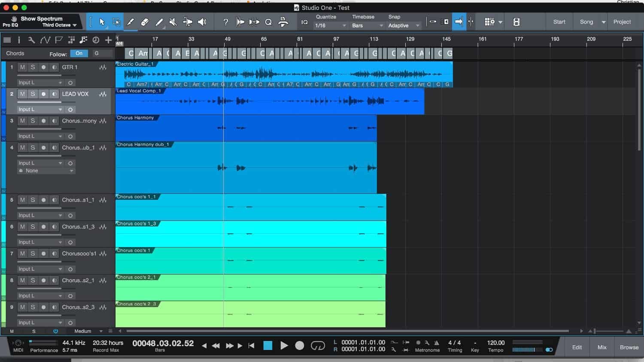The image size is (644, 362).
Task: Enable monitoring on Chorus..ub_1 track
Action: (x=54, y=148)
